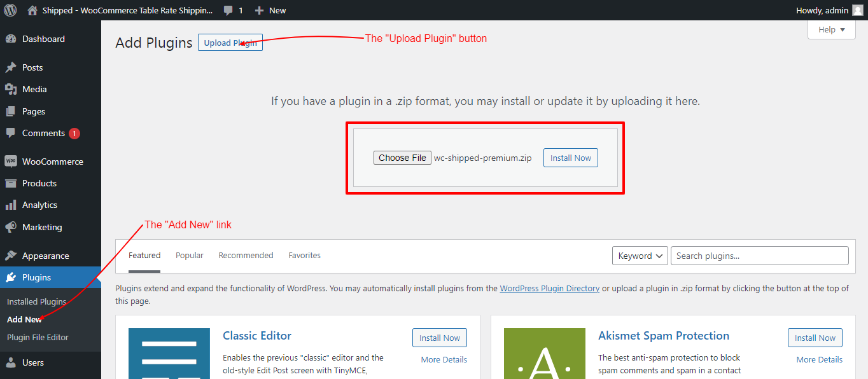
Task: Click Install Now next to zip file
Action: point(571,158)
